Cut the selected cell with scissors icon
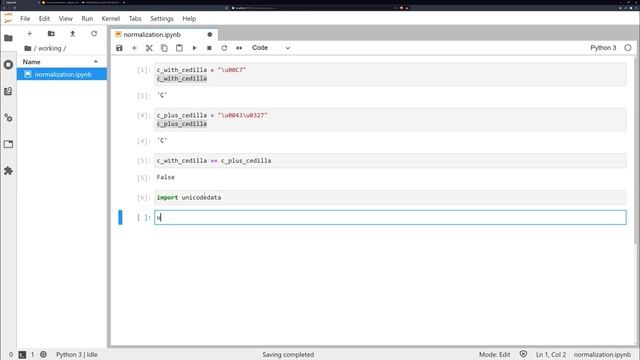Screen dimensions: 640x360 (149, 48)
